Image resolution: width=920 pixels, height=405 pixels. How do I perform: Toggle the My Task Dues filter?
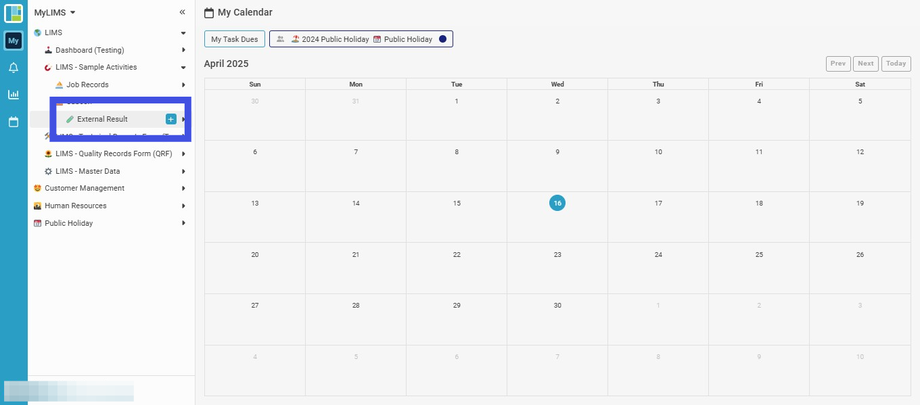point(235,39)
